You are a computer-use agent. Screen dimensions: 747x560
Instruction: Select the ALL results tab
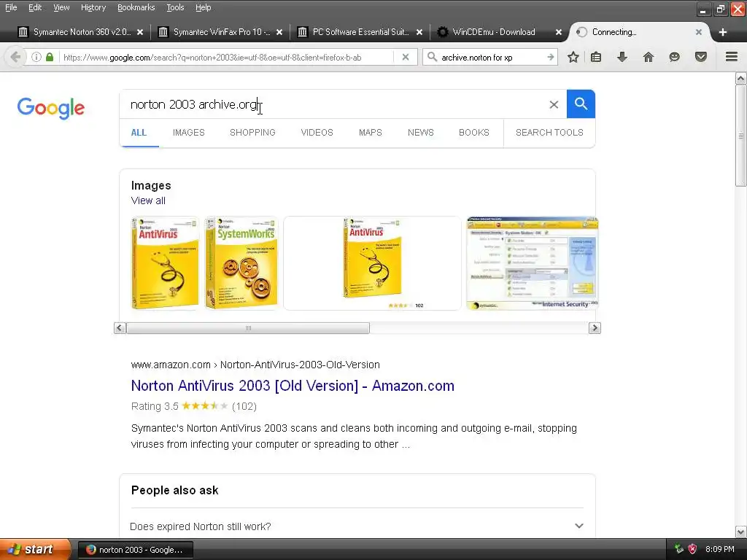[139, 133]
